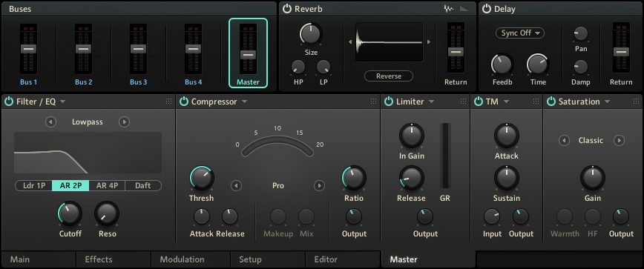The height and width of the screenshot is (269, 644).
Task: Select previous filter type before Lowpass
Action: 50,122
